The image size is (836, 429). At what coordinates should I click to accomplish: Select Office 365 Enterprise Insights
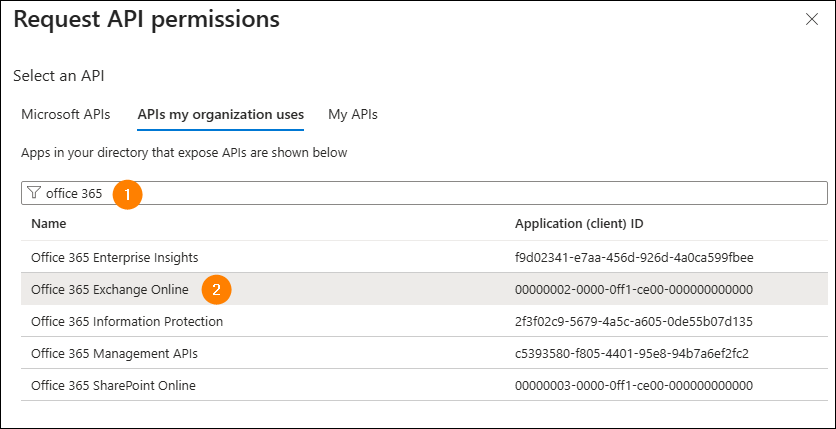tap(115, 257)
